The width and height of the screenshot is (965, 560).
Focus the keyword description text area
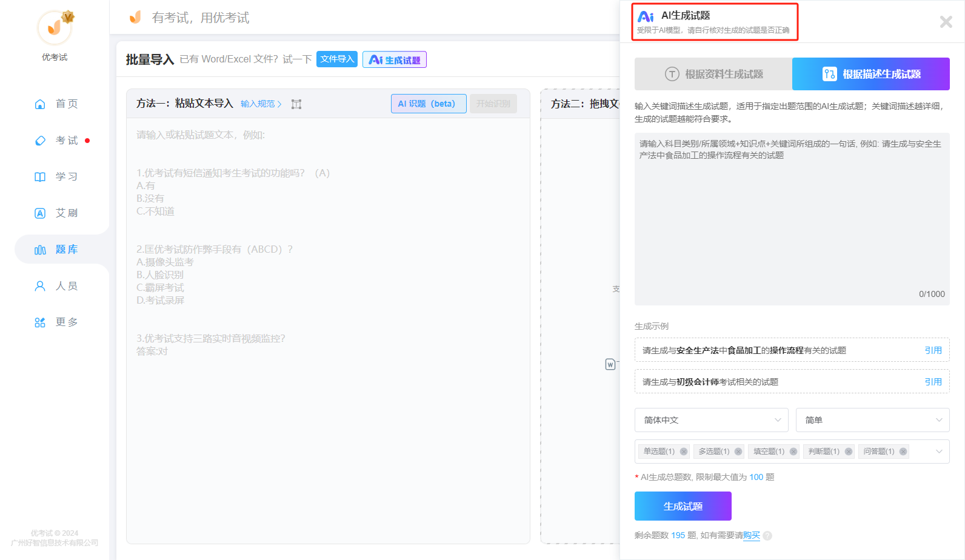pos(792,219)
